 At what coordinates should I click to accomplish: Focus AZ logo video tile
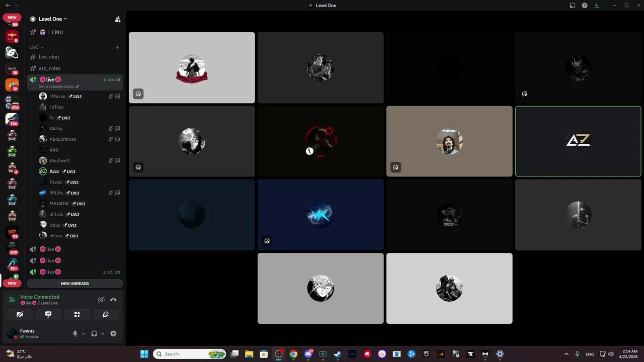point(578,141)
